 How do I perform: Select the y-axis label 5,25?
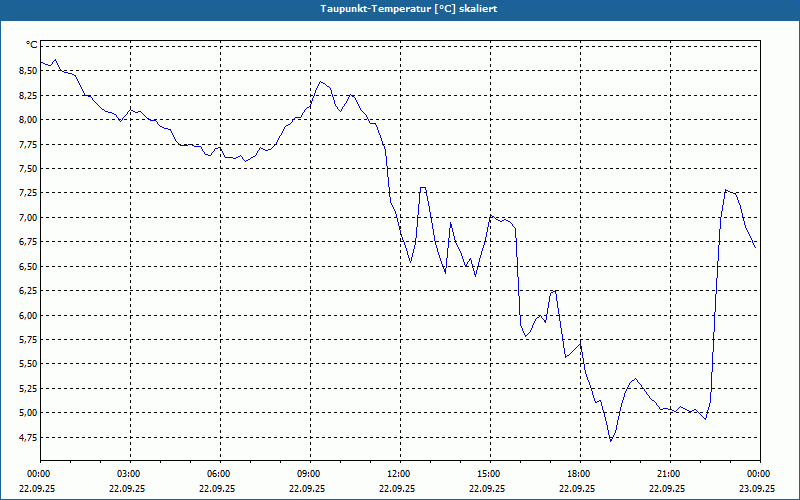click(x=28, y=388)
